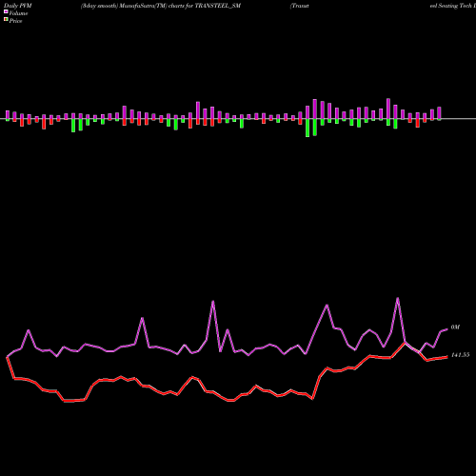The height and width of the screenshot is (476, 476).
Task: Click the endpoint of the red price line
Action: 447,357
